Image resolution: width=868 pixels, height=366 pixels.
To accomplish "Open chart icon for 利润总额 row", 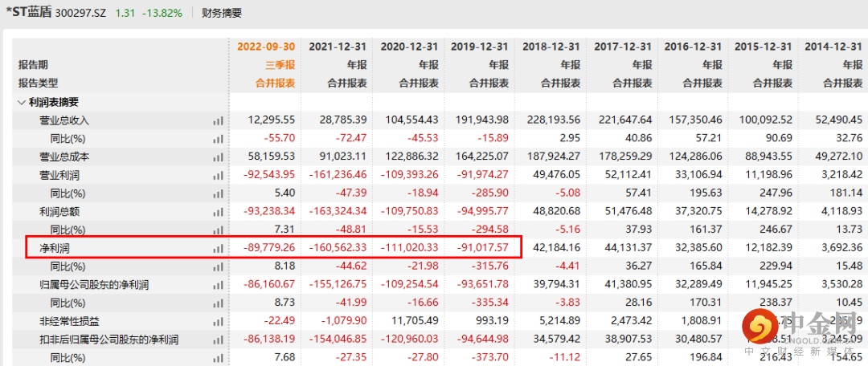I will [218, 212].
